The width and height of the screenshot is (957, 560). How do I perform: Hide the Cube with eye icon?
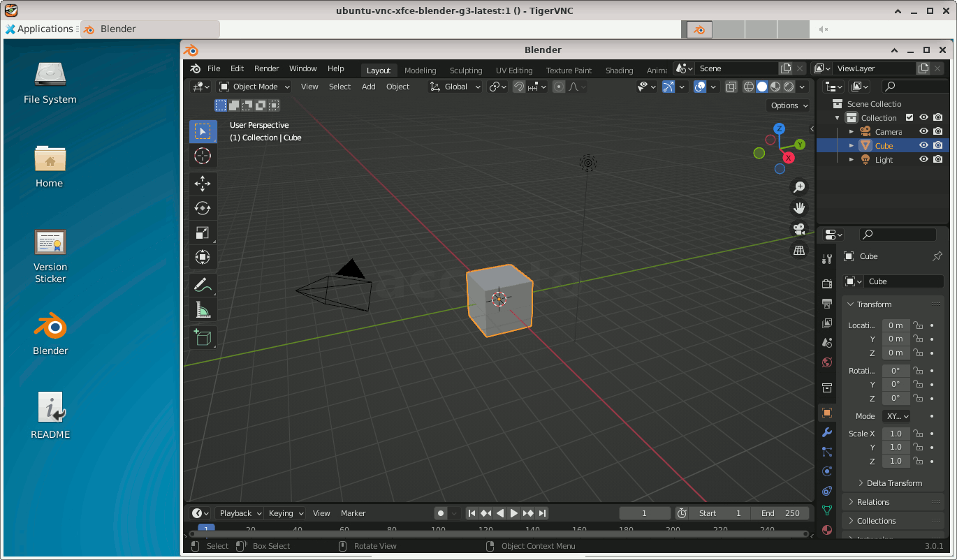(x=923, y=145)
